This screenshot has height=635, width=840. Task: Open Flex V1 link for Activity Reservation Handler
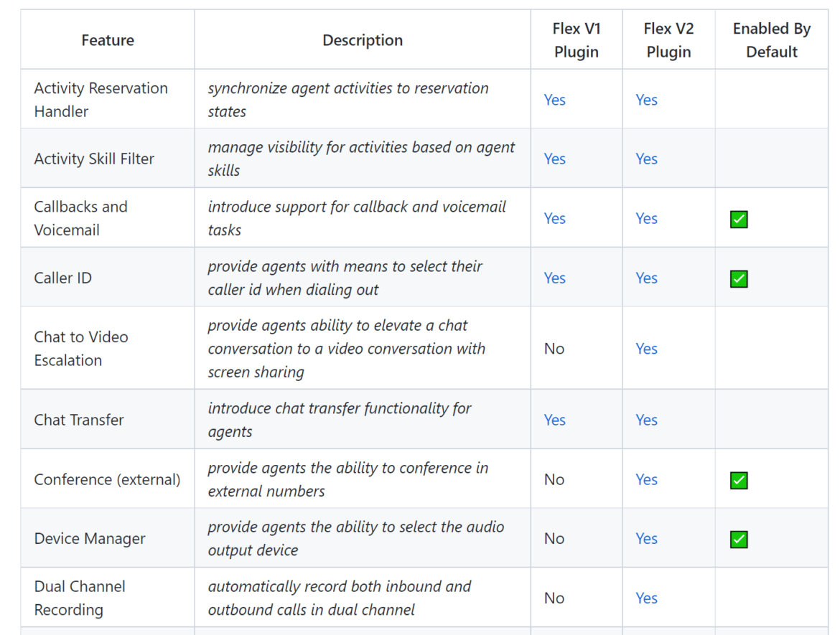pos(554,100)
